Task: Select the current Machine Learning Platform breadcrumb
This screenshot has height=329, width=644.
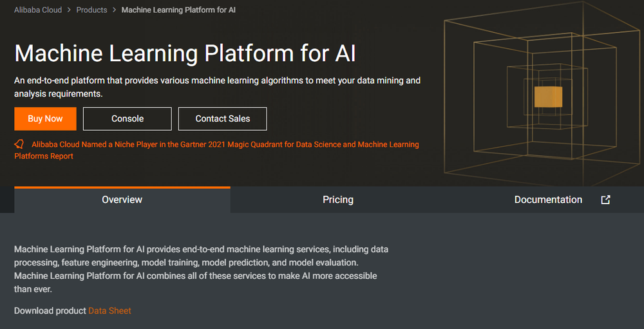Action: point(178,10)
